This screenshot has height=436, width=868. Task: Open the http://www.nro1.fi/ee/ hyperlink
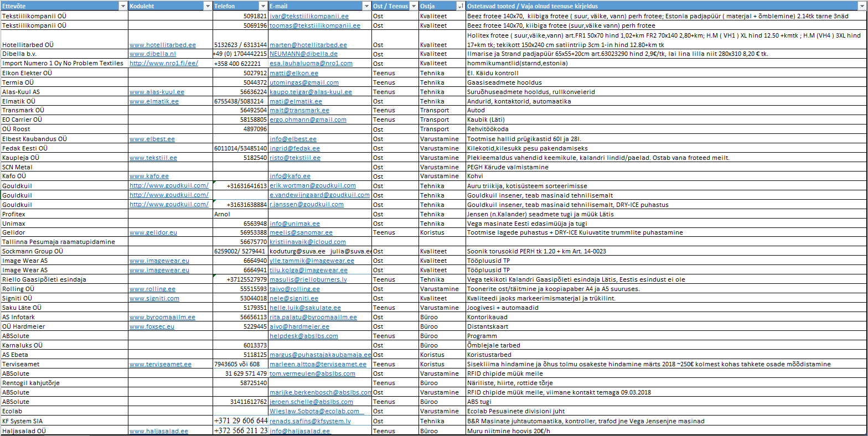(x=164, y=63)
